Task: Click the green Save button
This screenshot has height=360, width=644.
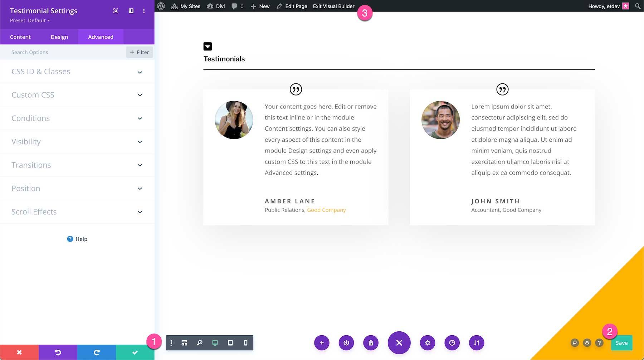Action: (x=621, y=342)
